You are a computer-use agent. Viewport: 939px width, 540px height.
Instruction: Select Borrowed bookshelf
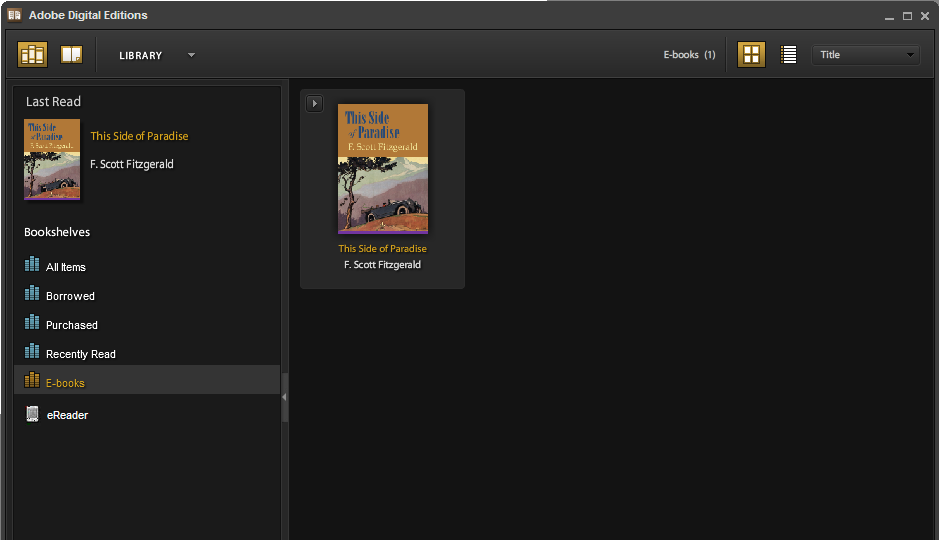point(147,295)
